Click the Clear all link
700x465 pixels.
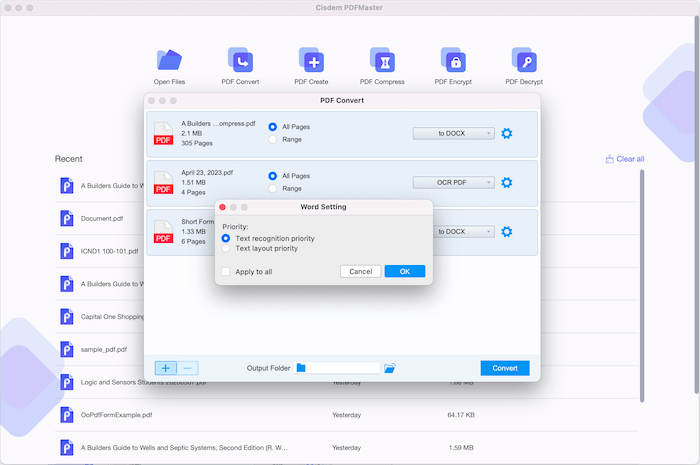tap(630, 159)
